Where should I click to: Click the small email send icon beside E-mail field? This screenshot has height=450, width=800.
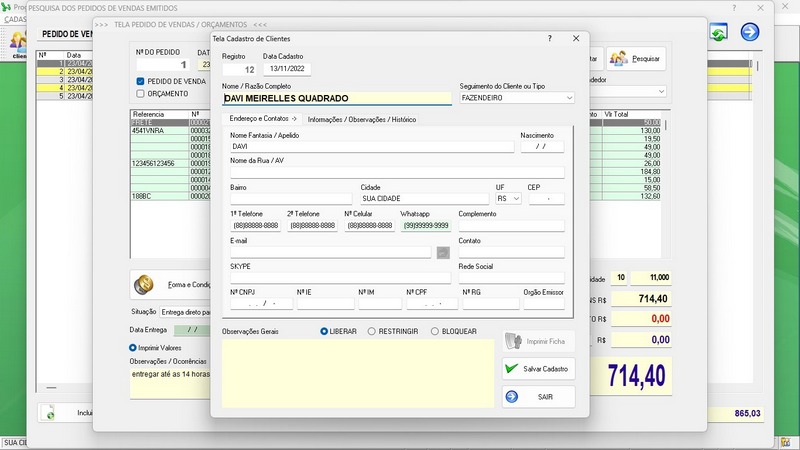click(x=443, y=252)
